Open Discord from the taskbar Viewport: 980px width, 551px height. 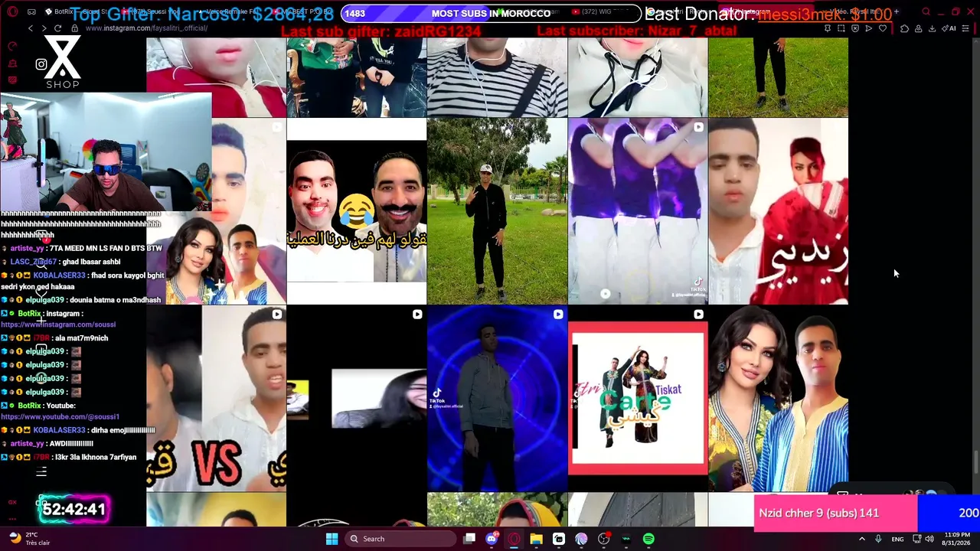click(x=492, y=539)
